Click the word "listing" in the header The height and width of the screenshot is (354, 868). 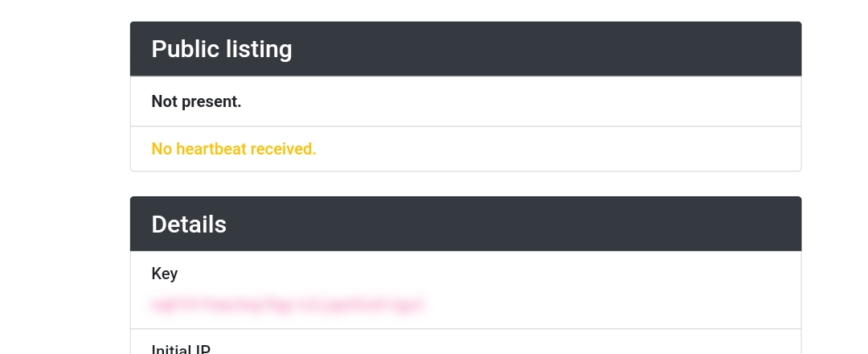(259, 49)
